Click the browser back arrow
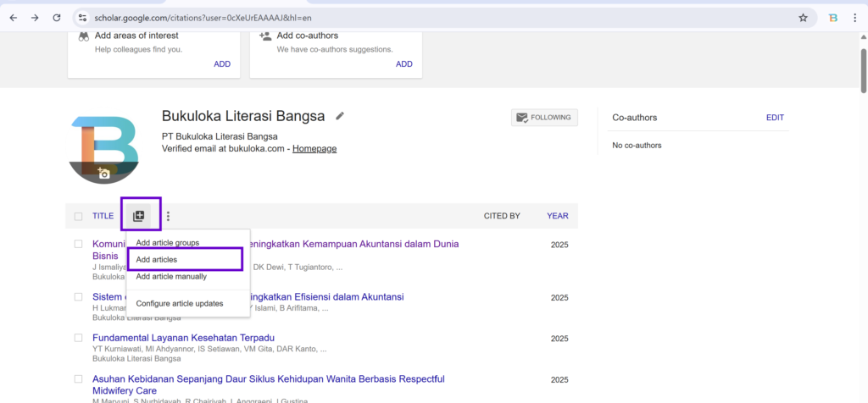Image resolution: width=868 pixels, height=403 pixels. pyautogui.click(x=13, y=17)
